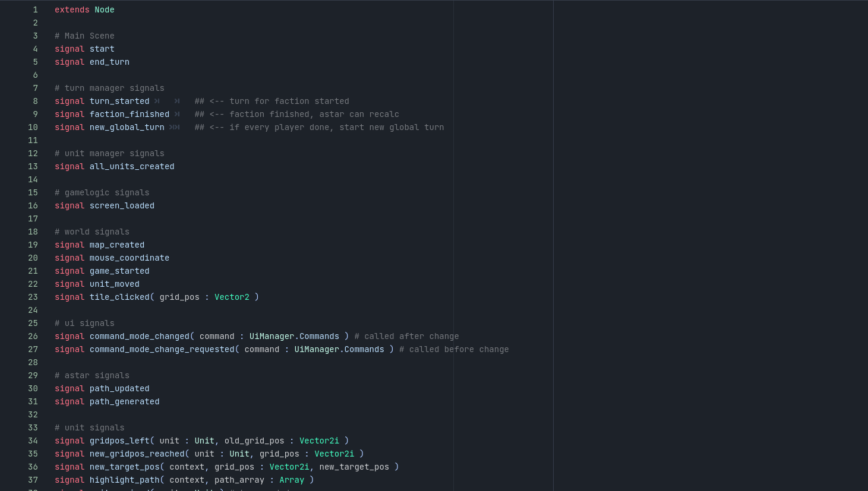Screen dimensions: 868x491
Task: Click the comment "# unit signals"
Action: pos(90,427)
